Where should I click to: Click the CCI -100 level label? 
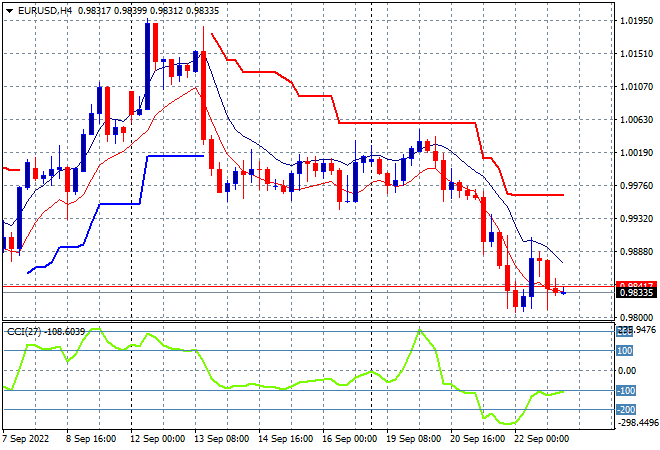tap(626, 391)
